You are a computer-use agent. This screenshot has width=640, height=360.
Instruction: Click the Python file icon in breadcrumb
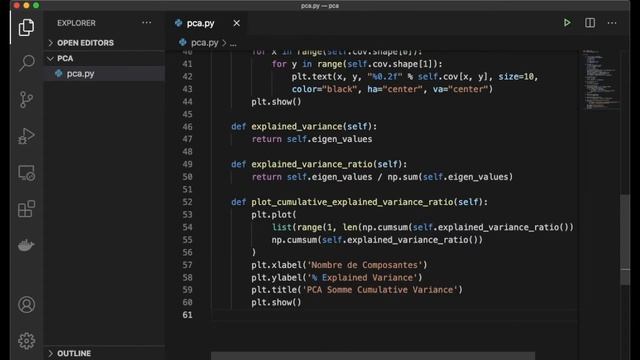pyautogui.click(x=183, y=42)
